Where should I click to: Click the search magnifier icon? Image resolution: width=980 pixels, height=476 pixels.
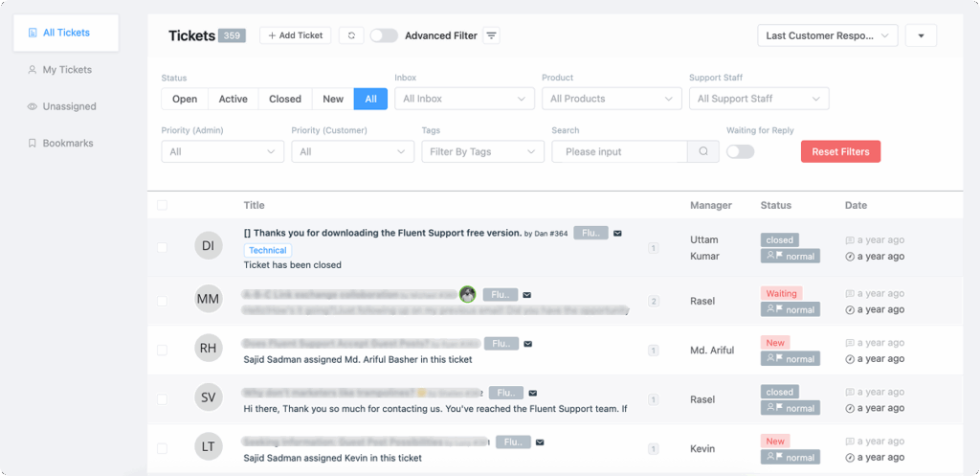pos(703,151)
